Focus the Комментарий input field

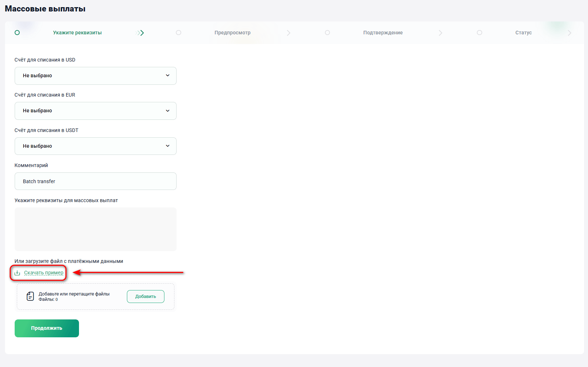tap(95, 181)
